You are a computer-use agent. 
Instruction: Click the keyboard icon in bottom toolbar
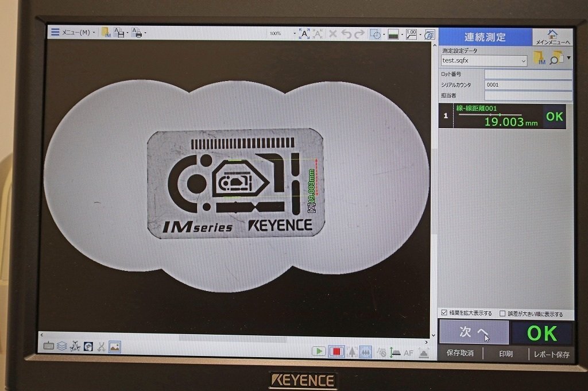[x=49, y=346]
